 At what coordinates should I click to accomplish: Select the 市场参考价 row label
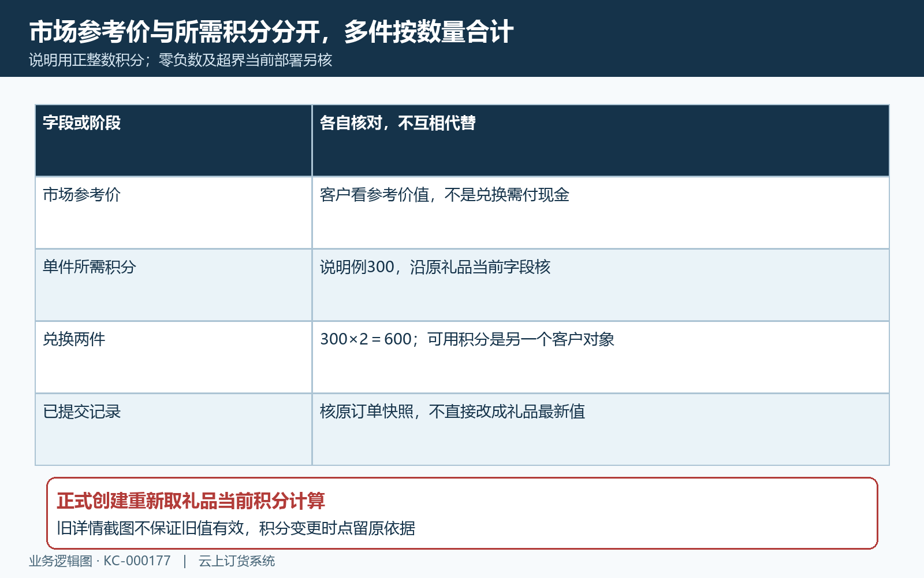click(x=81, y=195)
